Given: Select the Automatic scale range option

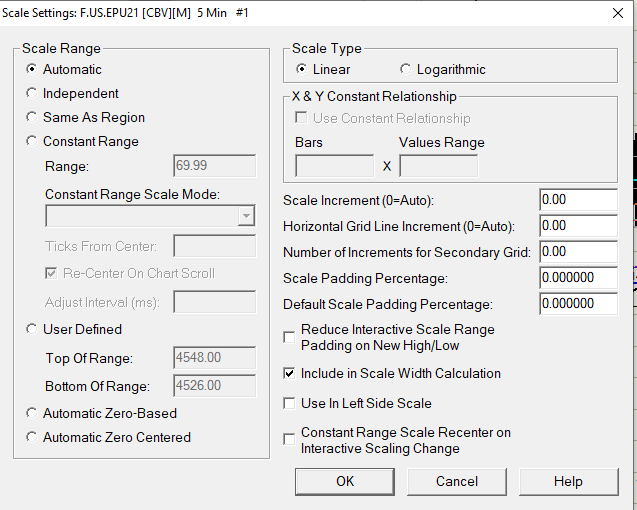Looking at the screenshot, I should [33, 69].
